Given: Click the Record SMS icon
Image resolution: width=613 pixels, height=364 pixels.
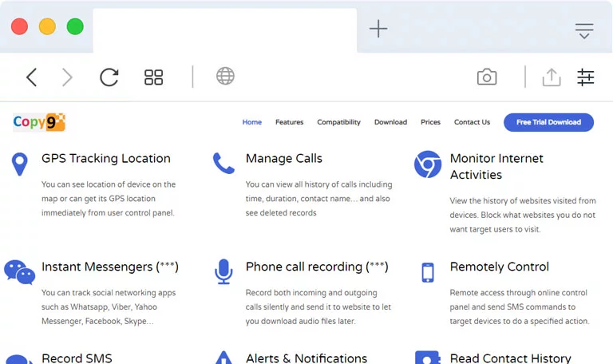Looking at the screenshot, I should (19, 359).
